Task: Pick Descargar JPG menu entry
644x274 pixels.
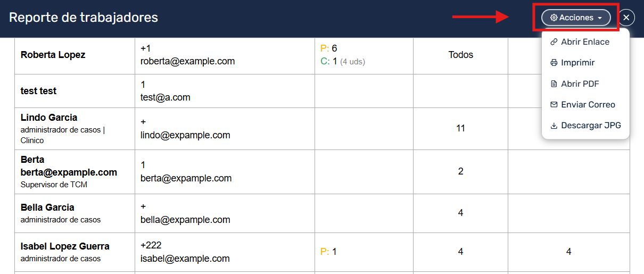Action: pyautogui.click(x=591, y=126)
